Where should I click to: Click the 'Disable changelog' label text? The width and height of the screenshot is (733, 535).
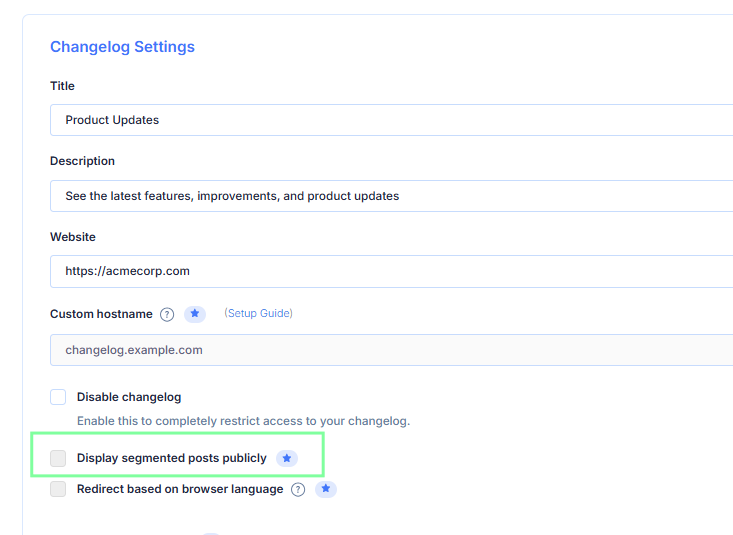(129, 397)
